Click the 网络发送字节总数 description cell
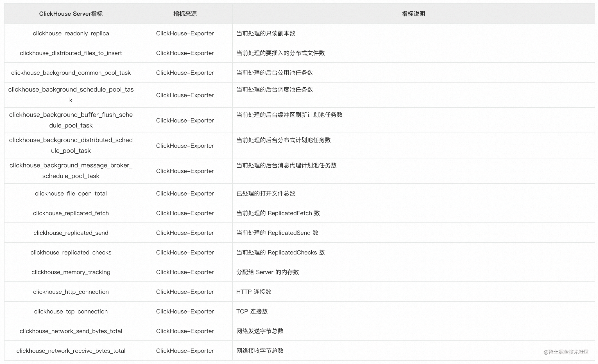 (x=260, y=331)
